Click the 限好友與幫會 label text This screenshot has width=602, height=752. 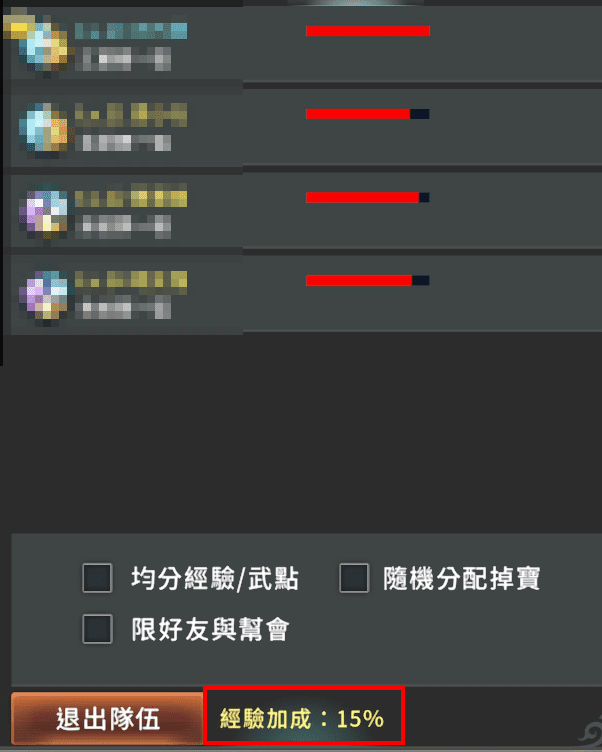210,629
